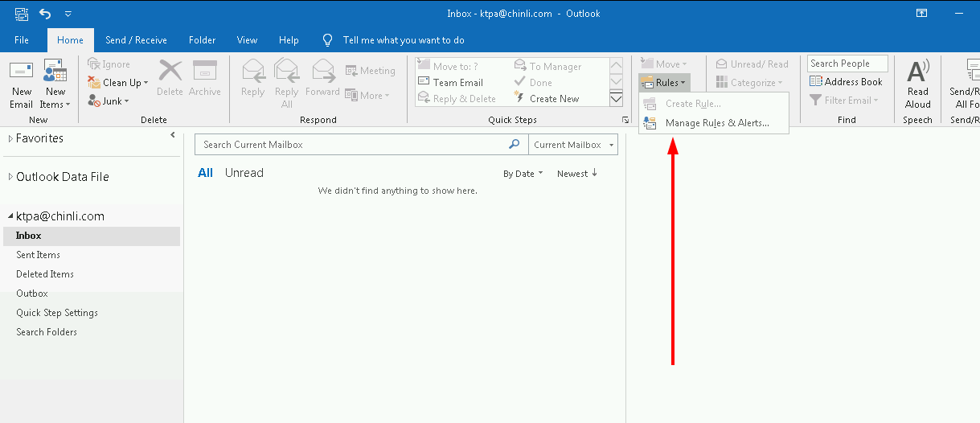Image resolution: width=980 pixels, height=423 pixels.
Task: Select the Outbox folder
Action: click(91, 294)
